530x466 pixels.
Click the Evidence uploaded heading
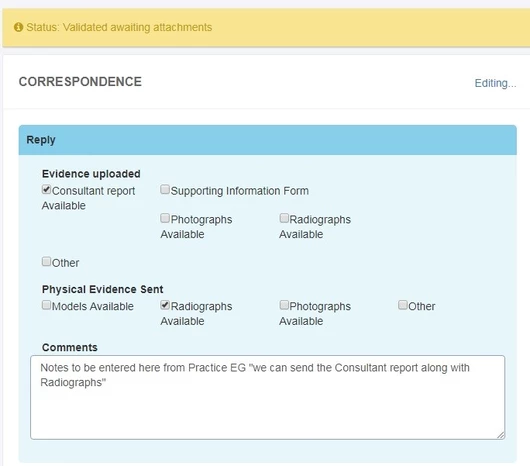tap(91, 174)
